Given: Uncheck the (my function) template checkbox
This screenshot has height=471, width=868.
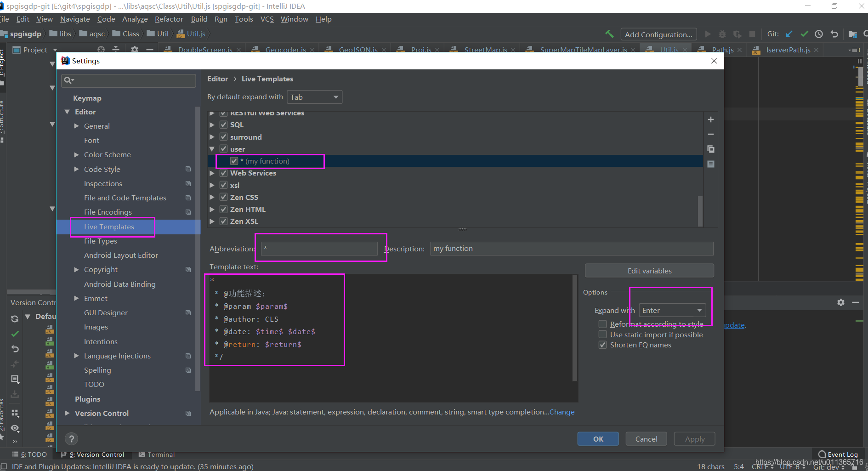Looking at the screenshot, I should click(234, 161).
